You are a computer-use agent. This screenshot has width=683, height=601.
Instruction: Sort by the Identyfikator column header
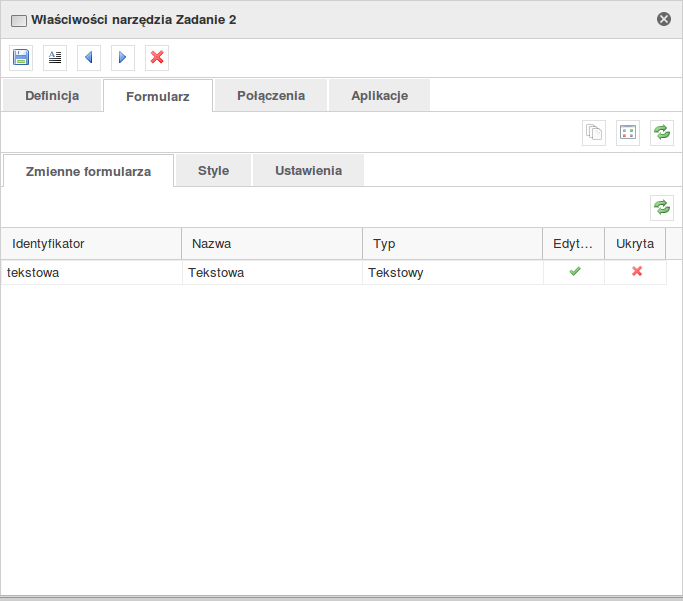91,244
